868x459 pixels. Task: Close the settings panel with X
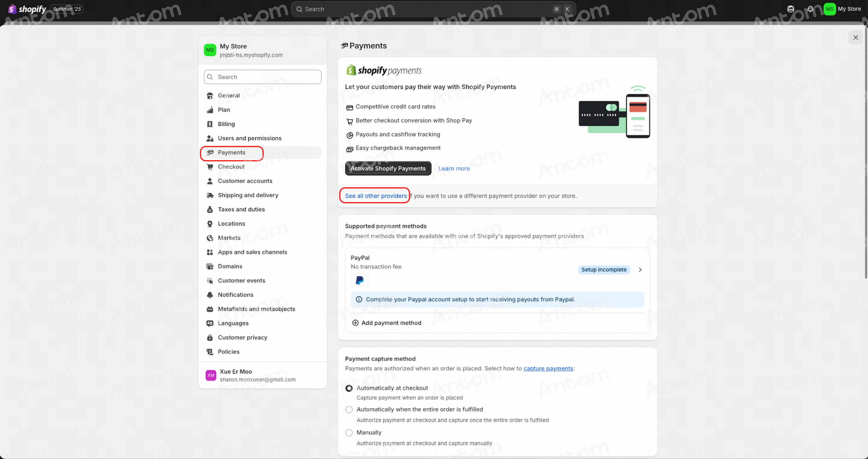click(855, 37)
